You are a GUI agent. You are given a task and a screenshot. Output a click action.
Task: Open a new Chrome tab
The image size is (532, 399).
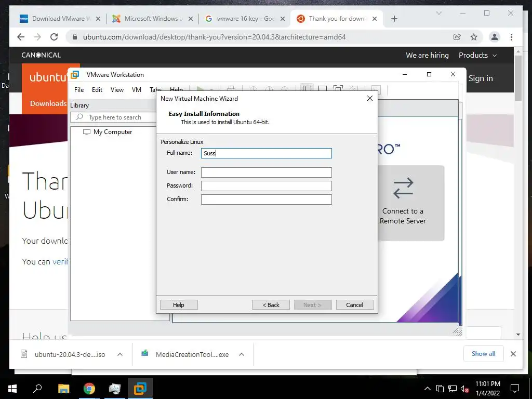pos(394,19)
